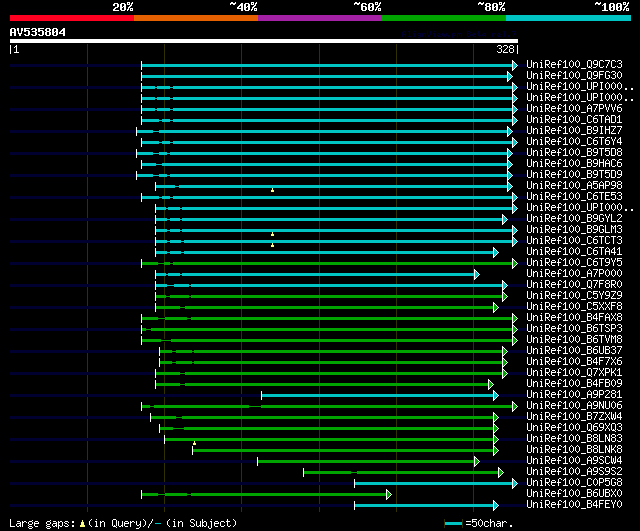Image resolution: width=640 pixels, height=531 pixels.
Task: Click the green ~80% identity legend segment
Action: tap(444, 18)
